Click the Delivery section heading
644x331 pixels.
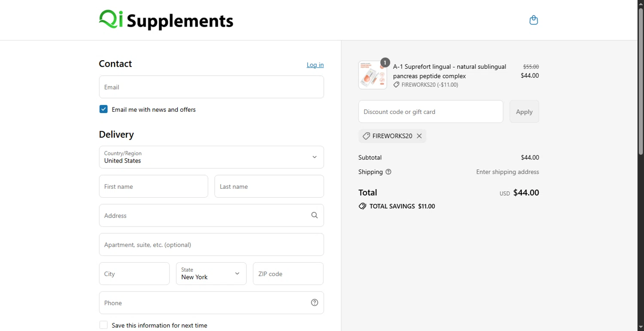click(x=116, y=135)
